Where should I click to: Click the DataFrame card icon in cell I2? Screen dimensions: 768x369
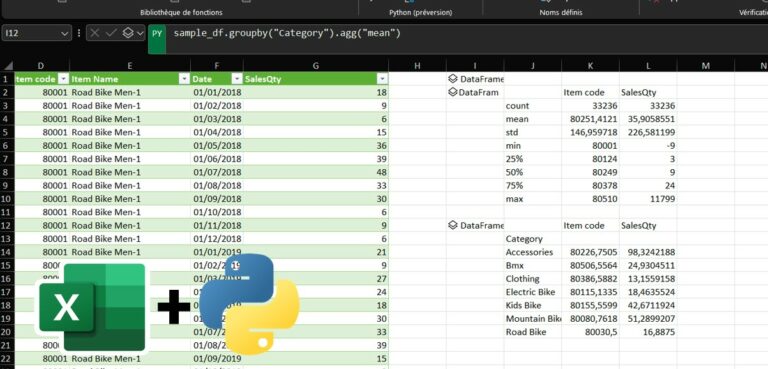click(453, 92)
